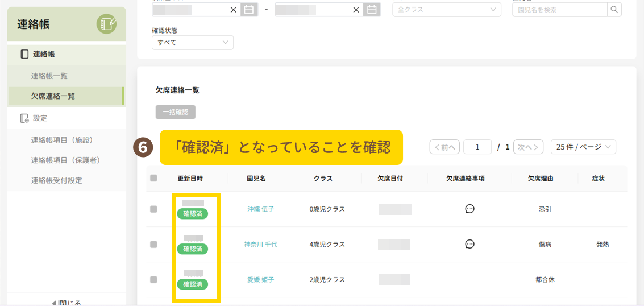Go to 連絡帳一覧 in sidebar
The width and height of the screenshot is (644, 306).
click(x=49, y=76)
